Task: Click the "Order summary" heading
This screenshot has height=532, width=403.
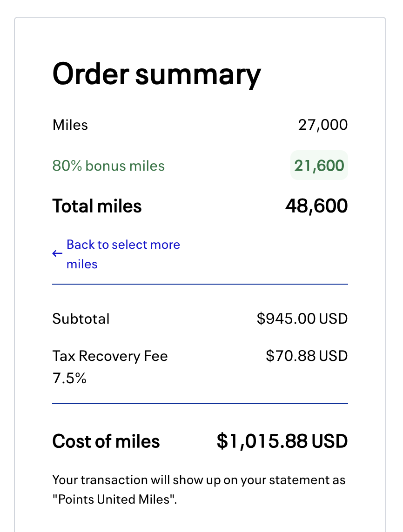Action: coord(156,74)
